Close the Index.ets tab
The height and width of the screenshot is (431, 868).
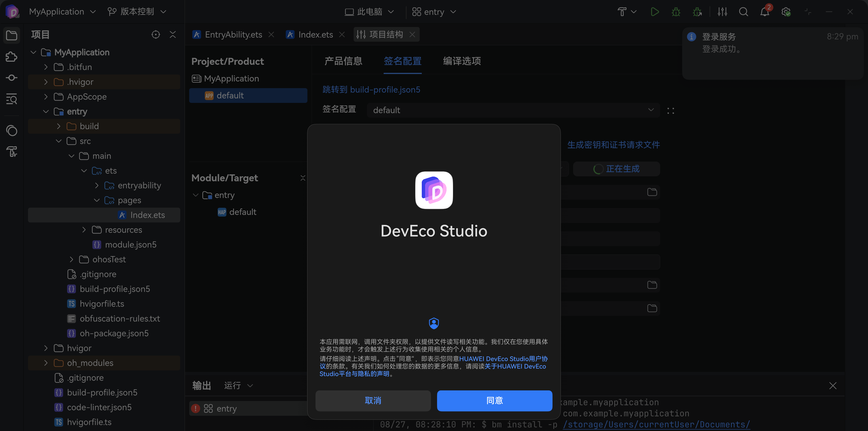tap(342, 35)
